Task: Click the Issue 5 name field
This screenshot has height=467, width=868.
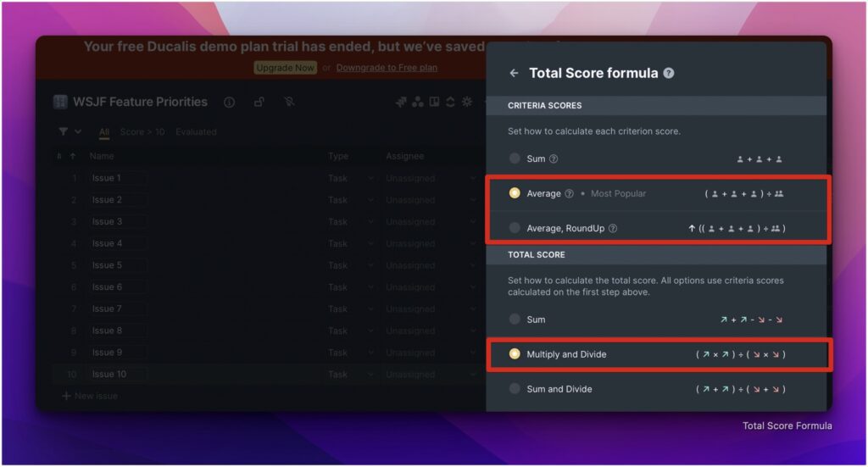Action: click(117, 265)
